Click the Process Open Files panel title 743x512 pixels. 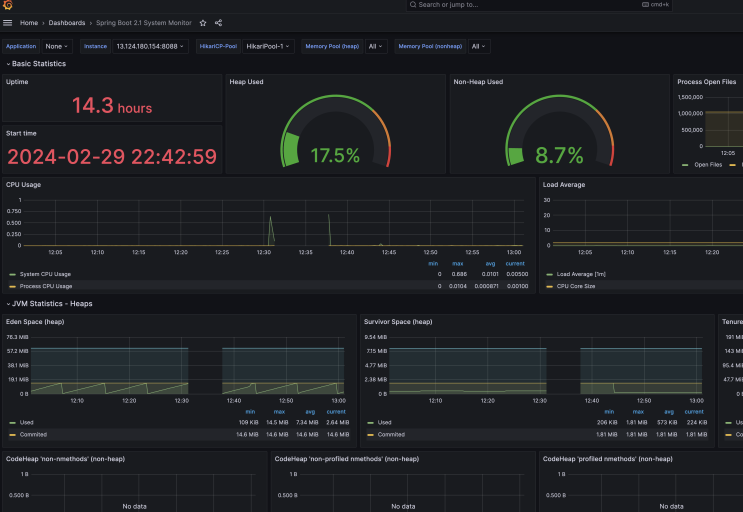pos(707,82)
